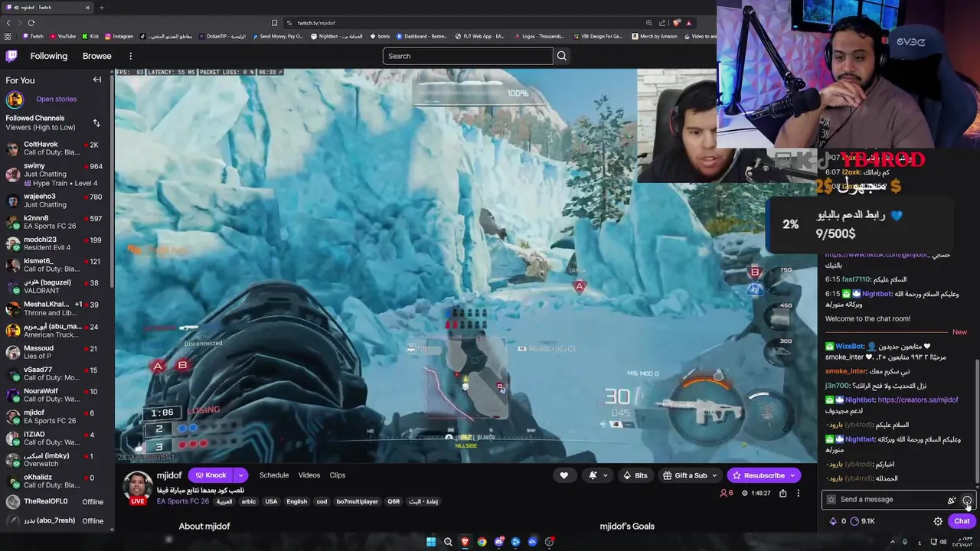Switch to the mjidof - Twitch browser tab
This screenshot has height=551, width=980.
46,8
